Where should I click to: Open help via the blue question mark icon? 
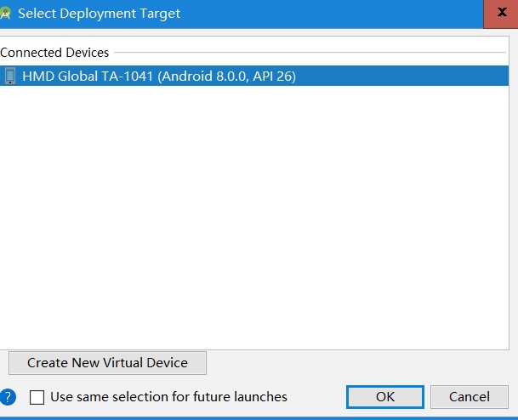click(x=8, y=397)
